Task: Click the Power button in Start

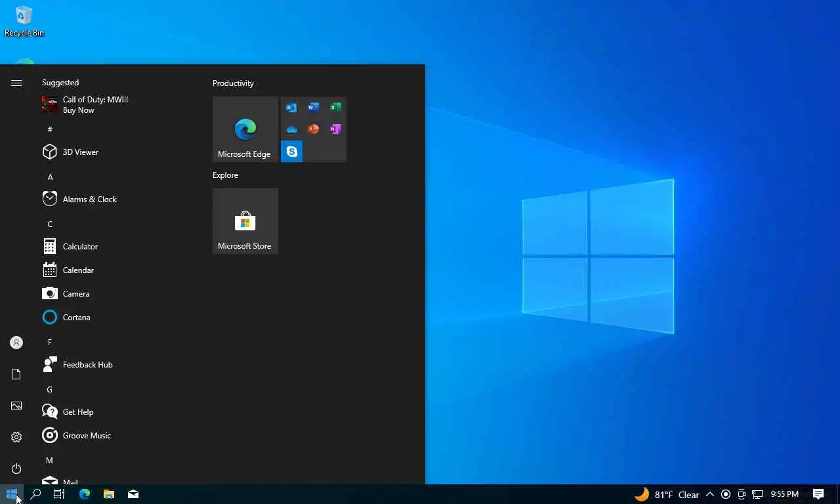Action: click(x=16, y=469)
